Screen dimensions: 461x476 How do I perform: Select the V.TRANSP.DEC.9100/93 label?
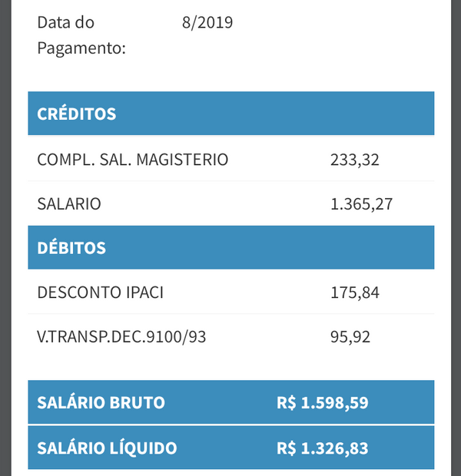click(123, 337)
